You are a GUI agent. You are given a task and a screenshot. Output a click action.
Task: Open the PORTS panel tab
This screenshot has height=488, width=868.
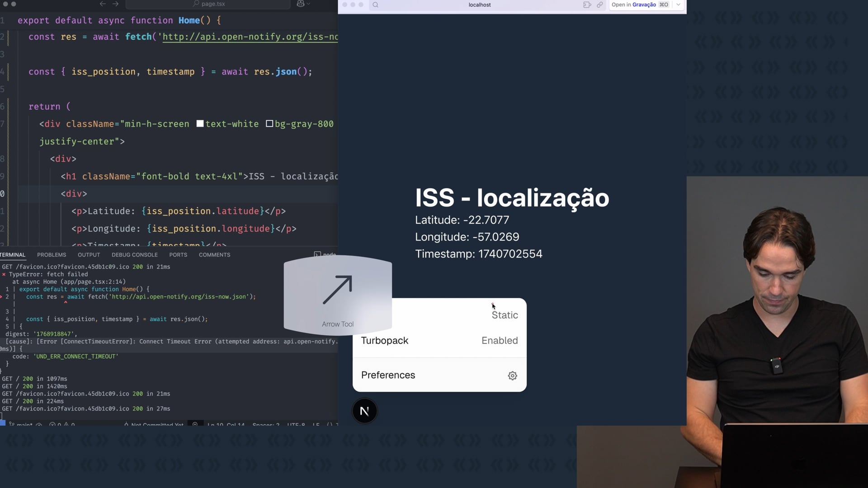pyautogui.click(x=178, y=255)
